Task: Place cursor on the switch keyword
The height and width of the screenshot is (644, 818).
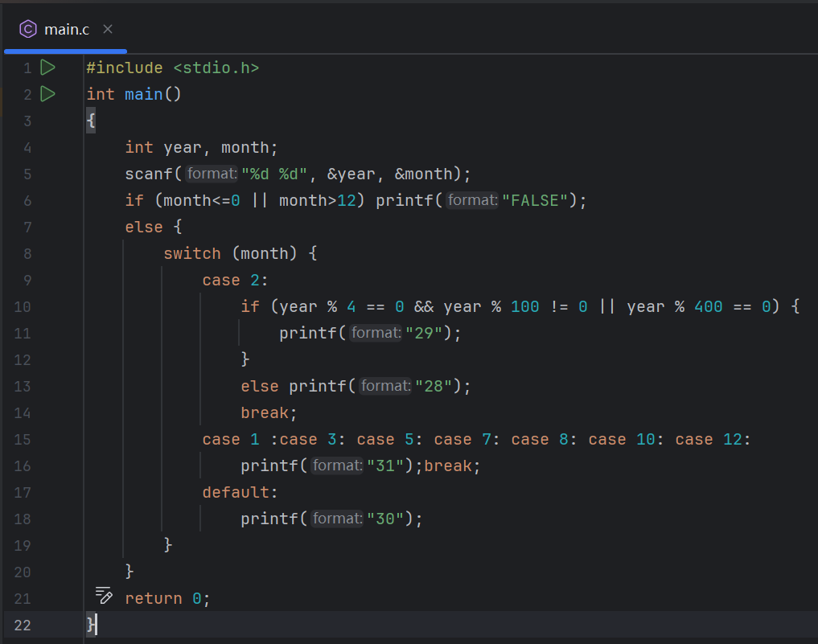Action: pyautogui.click(x=191, y=253)
